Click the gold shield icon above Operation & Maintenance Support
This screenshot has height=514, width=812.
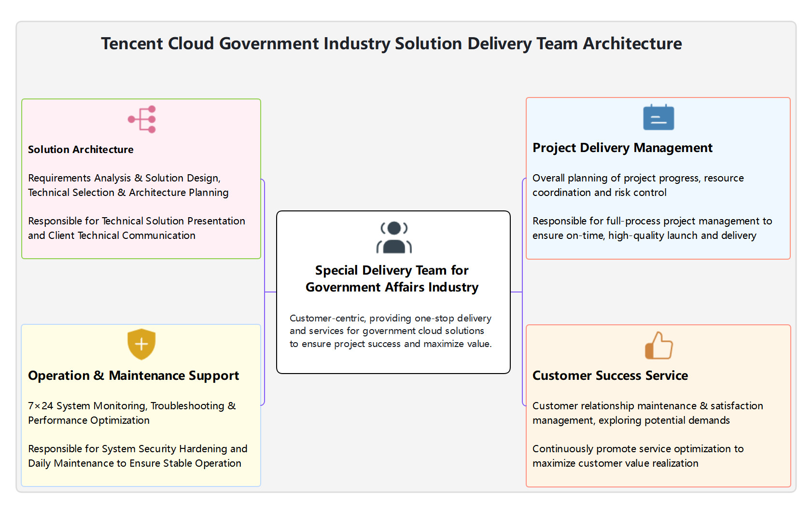pos(141,344)
